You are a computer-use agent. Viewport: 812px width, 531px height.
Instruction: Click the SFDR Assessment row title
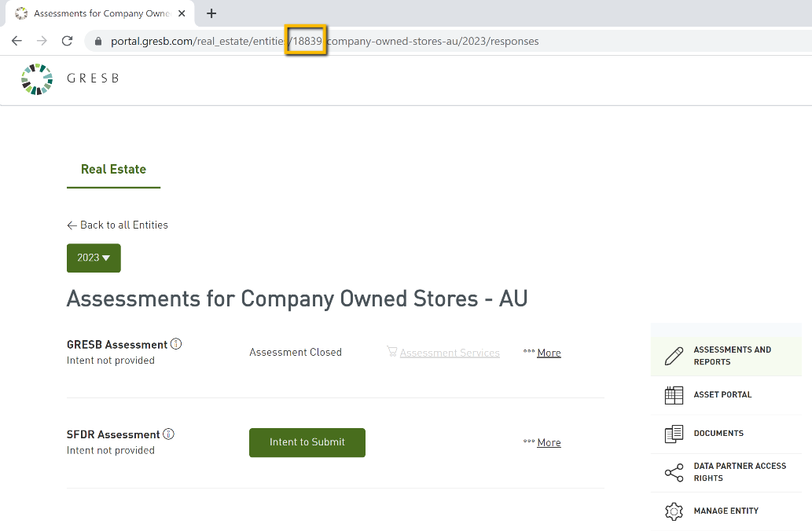[x=113, y=434]
